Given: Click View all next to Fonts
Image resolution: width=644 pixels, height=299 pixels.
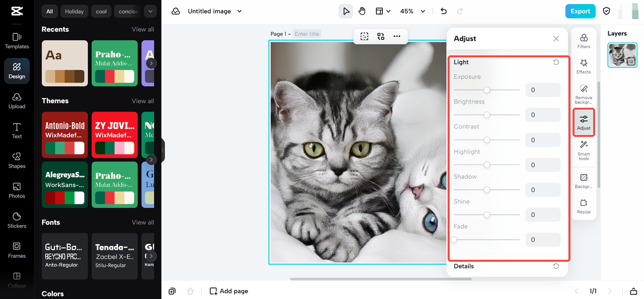Looking at the screenshot, I should coord(143,222).
